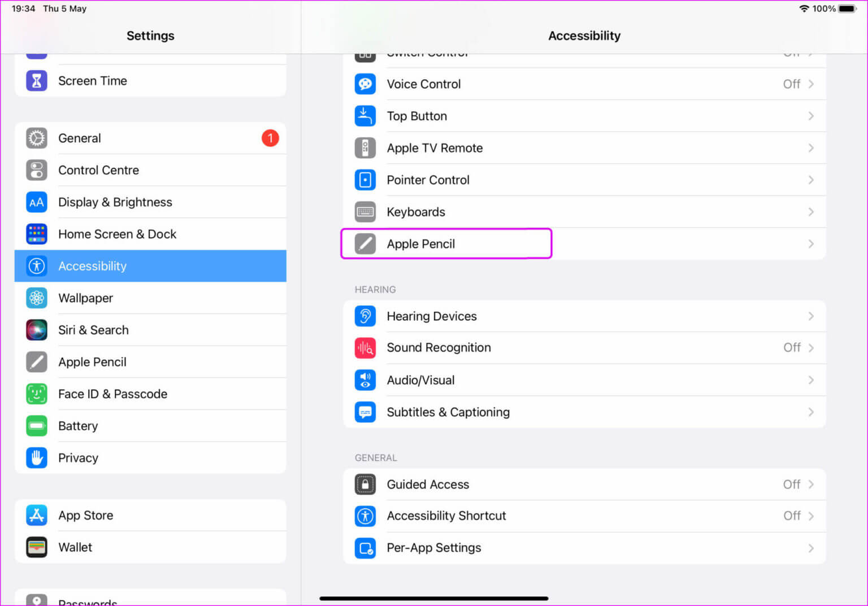This screenshot has height=606, width=868.
Task: Tap the Pointer Control icon
Action: [365, 180]
